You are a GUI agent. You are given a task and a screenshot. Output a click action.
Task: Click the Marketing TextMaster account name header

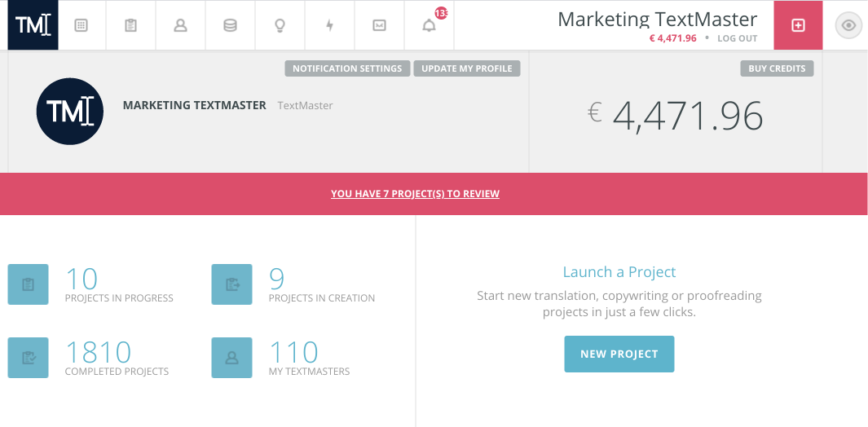tap(657, 20)
